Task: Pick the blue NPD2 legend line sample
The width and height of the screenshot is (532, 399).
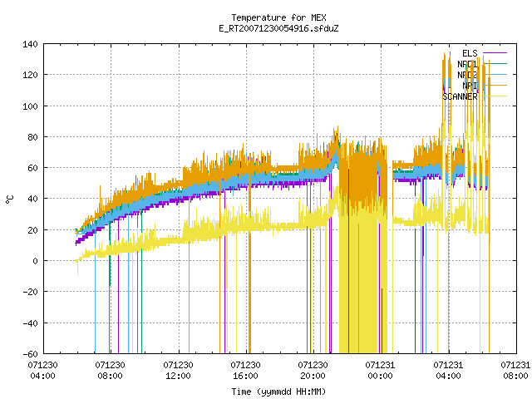Action: tap(495, 74)
